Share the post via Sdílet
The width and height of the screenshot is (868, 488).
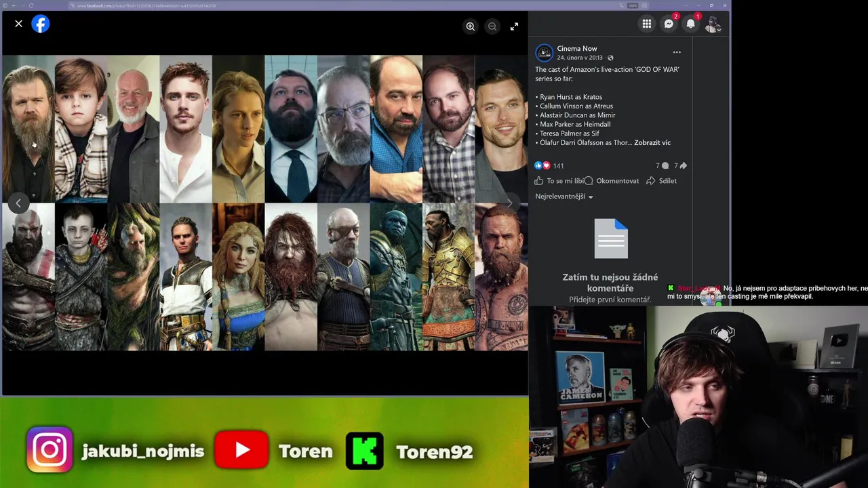coord(661,181)
